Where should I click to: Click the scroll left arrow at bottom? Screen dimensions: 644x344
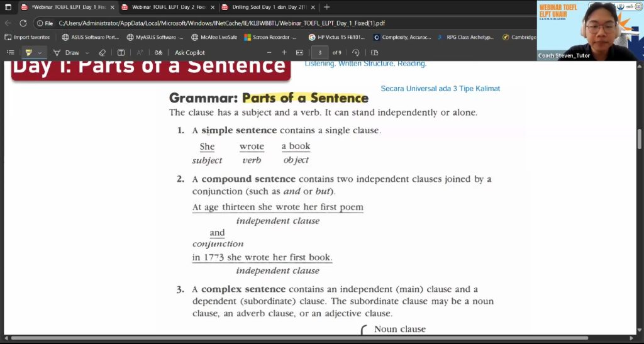[x=6, y=338]
